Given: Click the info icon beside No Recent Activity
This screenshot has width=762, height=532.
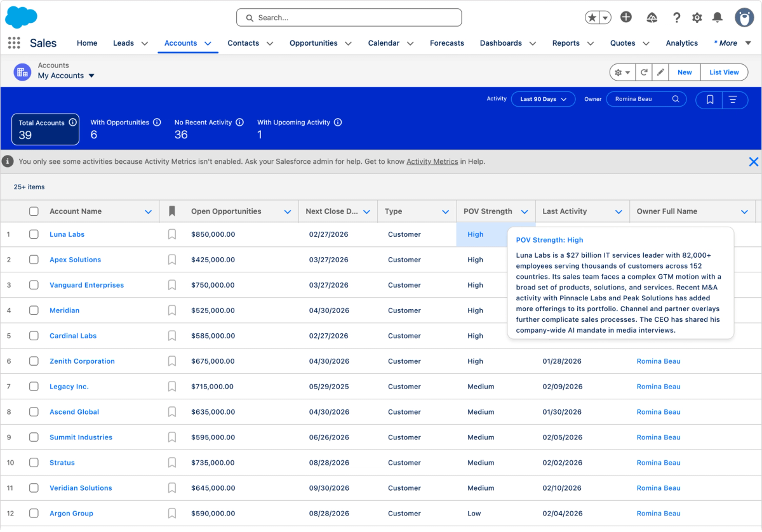Looking at the screenshot, I should [x=239, y=122].
